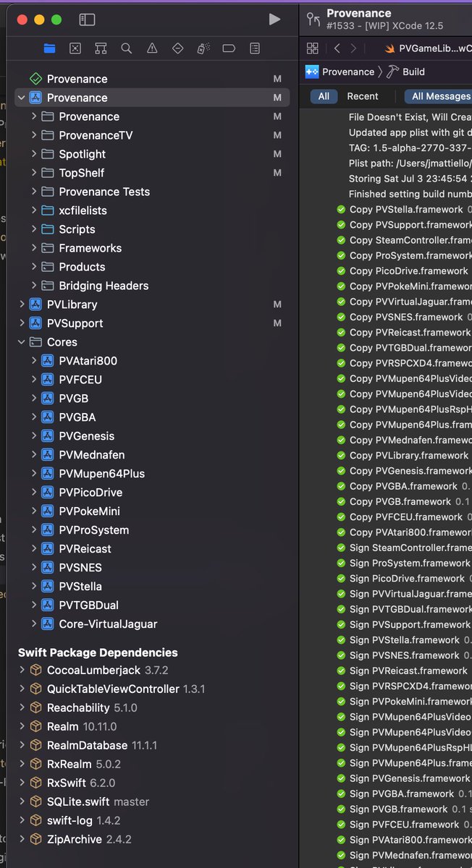This screenshot has width=472, height=868.
Task: Select the All Messages filter
Action: 439,96
